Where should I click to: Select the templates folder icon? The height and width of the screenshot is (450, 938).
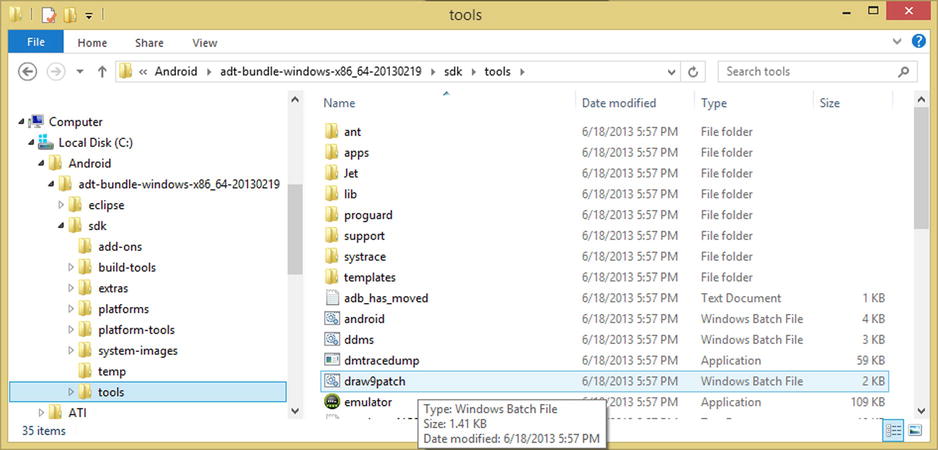pyautogui.click(x=331, y=277)
